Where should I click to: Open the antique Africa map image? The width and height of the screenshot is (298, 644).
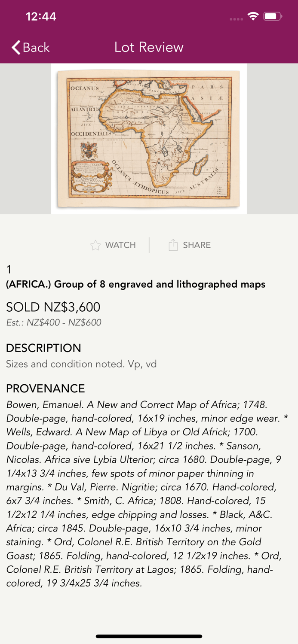149,139
